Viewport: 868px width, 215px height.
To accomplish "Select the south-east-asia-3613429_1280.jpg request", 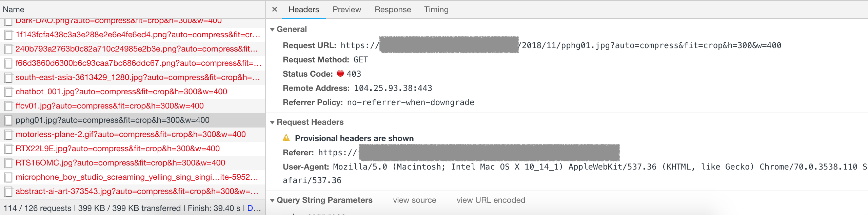I will pos(137,77).
